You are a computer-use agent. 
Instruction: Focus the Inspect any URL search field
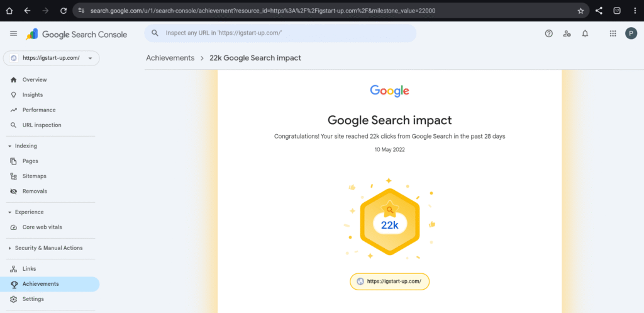point(280,33)
